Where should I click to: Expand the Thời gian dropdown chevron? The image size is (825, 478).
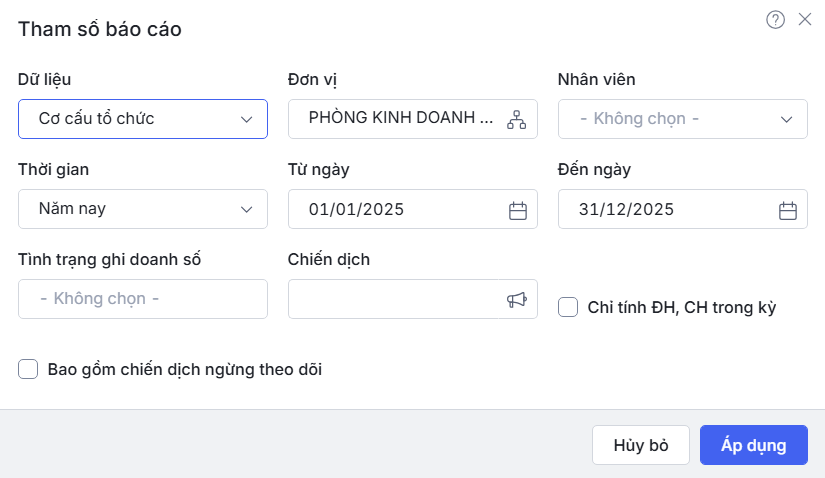[247, 209]
